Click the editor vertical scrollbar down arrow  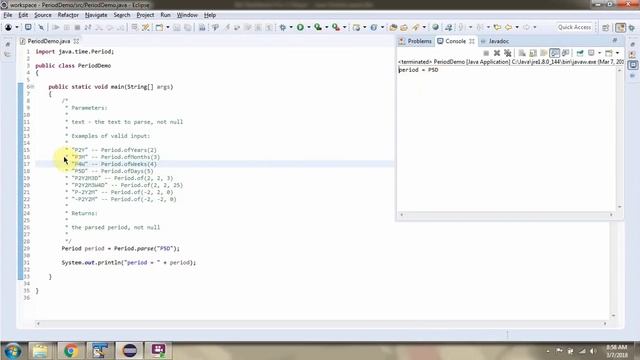point(613,316)
